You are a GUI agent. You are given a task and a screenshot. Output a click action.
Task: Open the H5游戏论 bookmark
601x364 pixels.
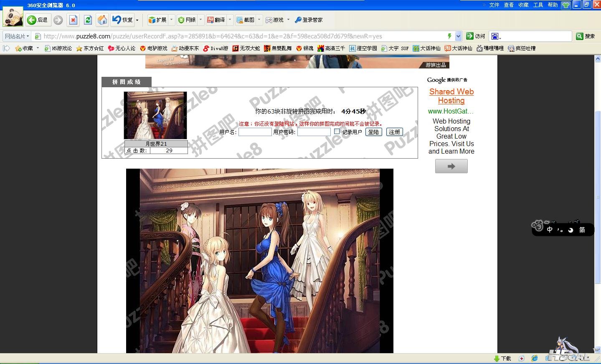(58, 48)
